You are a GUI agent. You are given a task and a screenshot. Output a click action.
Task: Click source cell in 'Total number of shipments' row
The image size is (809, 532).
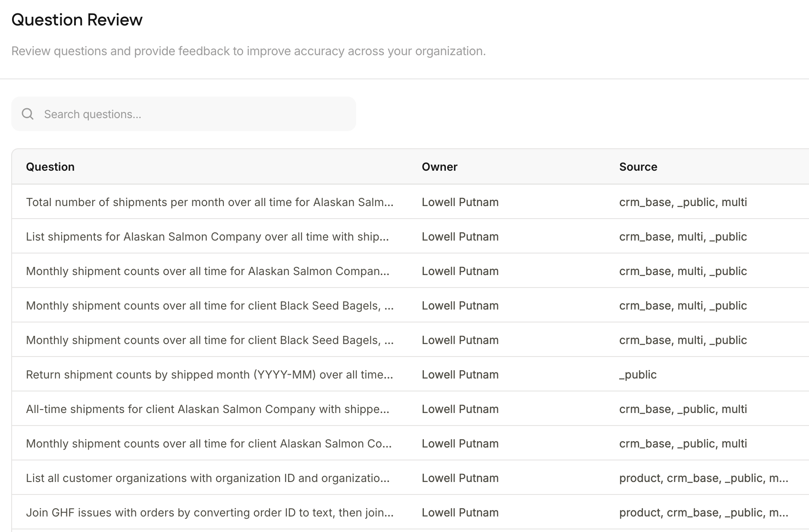683,202
